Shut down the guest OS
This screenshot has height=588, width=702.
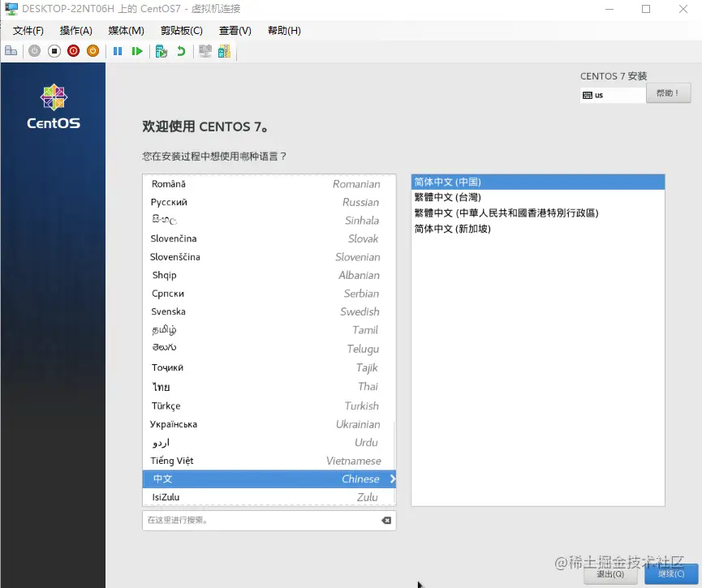point(73,50)
